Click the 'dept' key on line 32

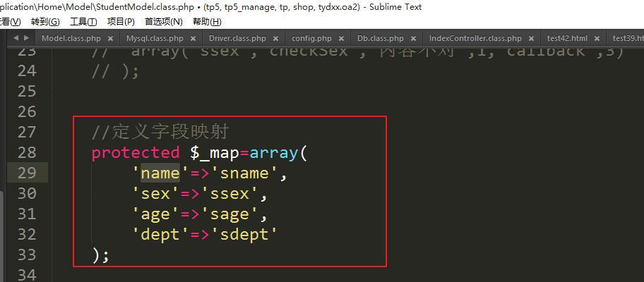pos(160,235)
